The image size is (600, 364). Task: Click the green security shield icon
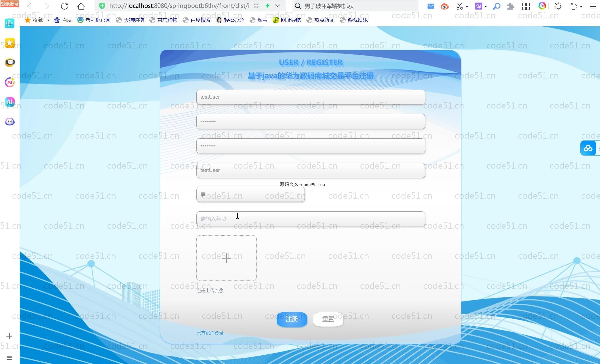(x=102, y=6)
